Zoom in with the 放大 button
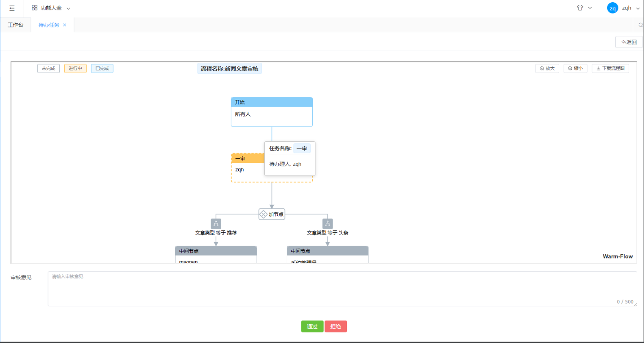 [x=547, y=69]
